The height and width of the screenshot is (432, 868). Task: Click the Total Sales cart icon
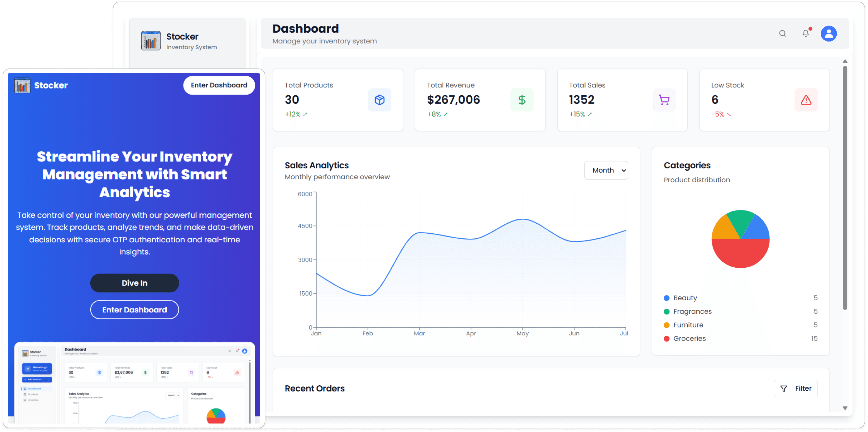[x=664, y=100]
